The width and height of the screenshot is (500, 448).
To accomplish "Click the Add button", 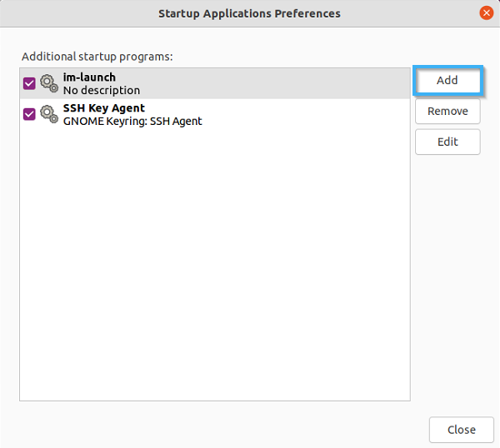I will 447,80.
